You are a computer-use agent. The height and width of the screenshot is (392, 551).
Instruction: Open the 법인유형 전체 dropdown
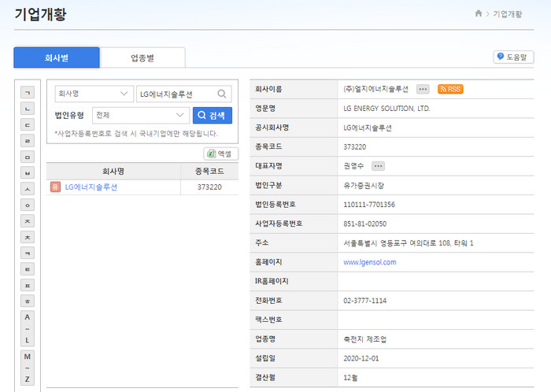[141, 115]
